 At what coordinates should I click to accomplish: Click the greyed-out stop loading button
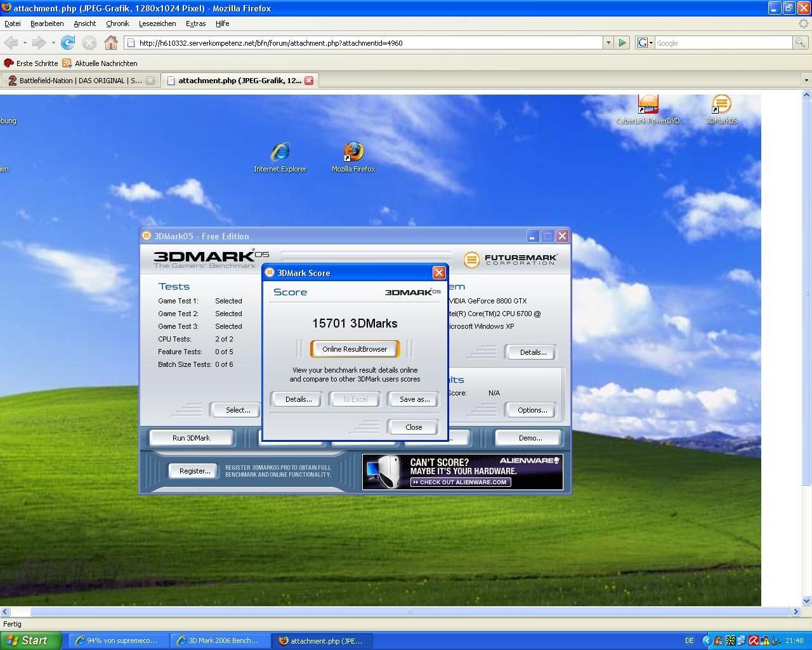tap(89, 43)
